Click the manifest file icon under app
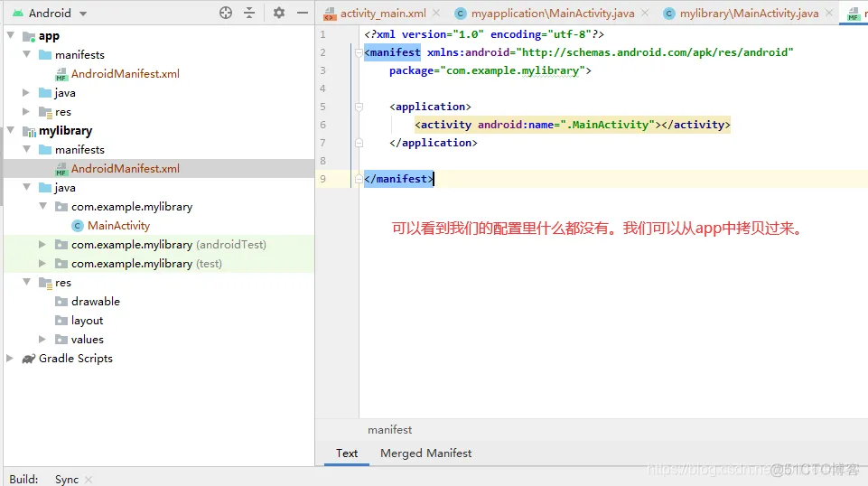Viewport: 868px width, 486px height. [61, 74]
